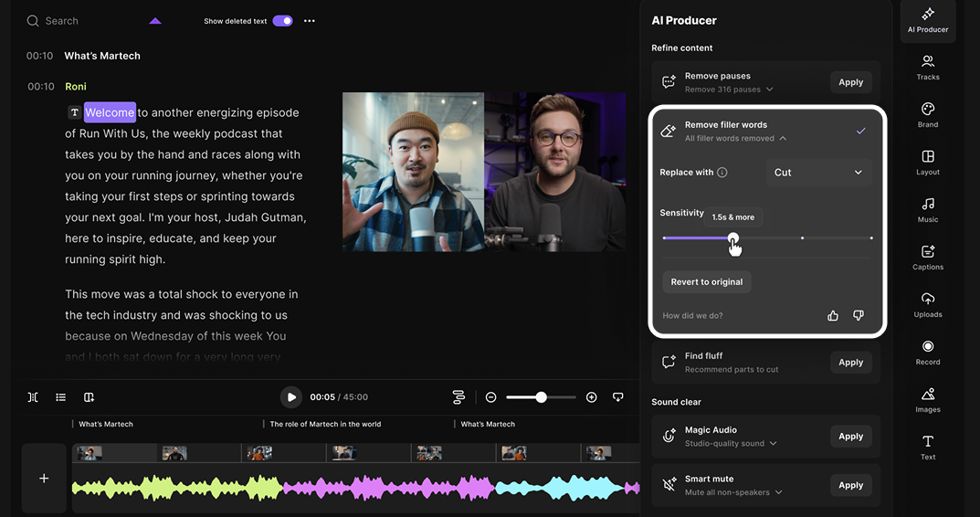The image size is (980, 517).
Task: Open the Music panel
Action: [x=927, y=209]
